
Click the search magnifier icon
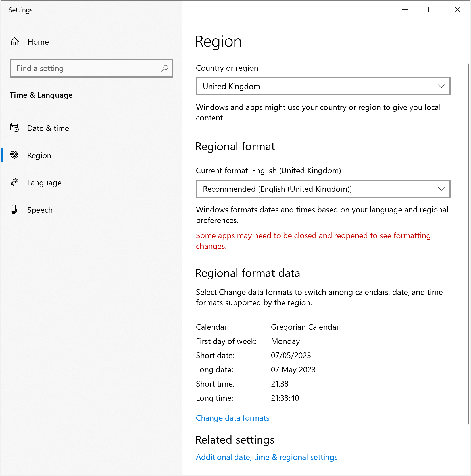(x=165, y=68)
